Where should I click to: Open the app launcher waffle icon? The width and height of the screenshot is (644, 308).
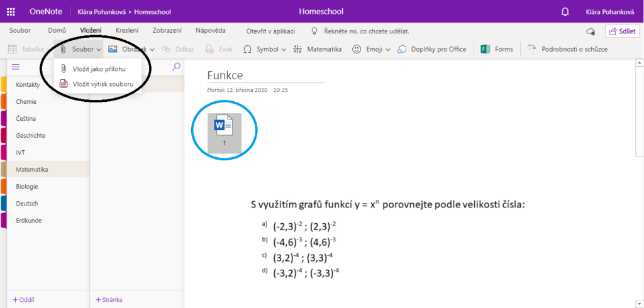pyautogui.click(x=11, y=12)
